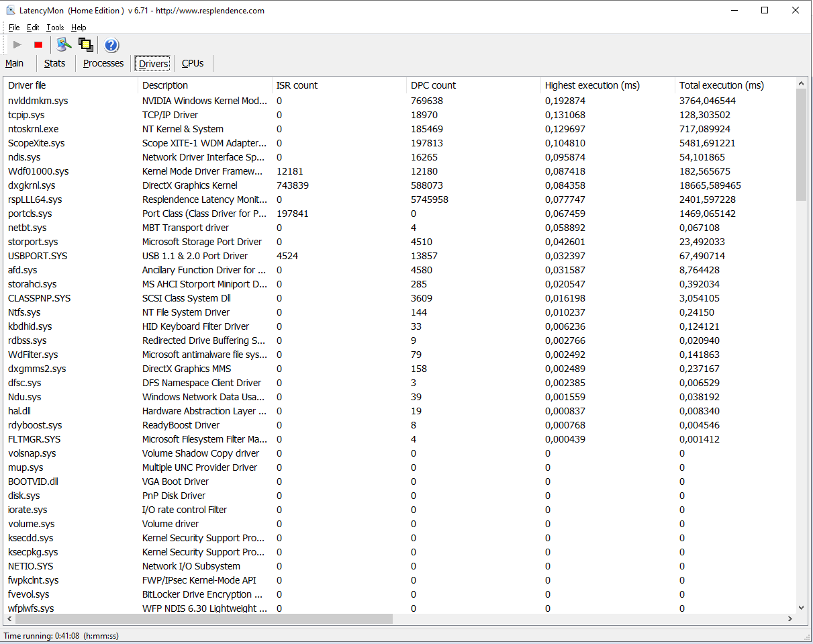Switch to the Processes tab

tap(103, 63)
